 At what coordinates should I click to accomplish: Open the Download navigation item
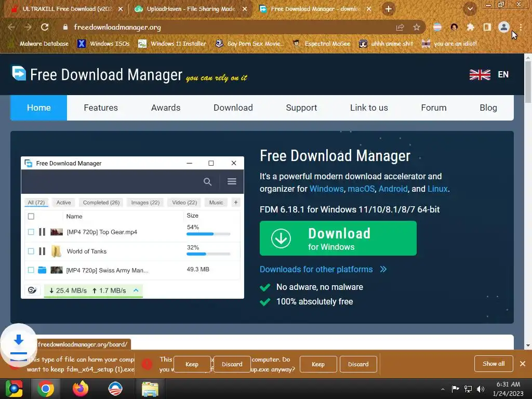tap(233, 108)
